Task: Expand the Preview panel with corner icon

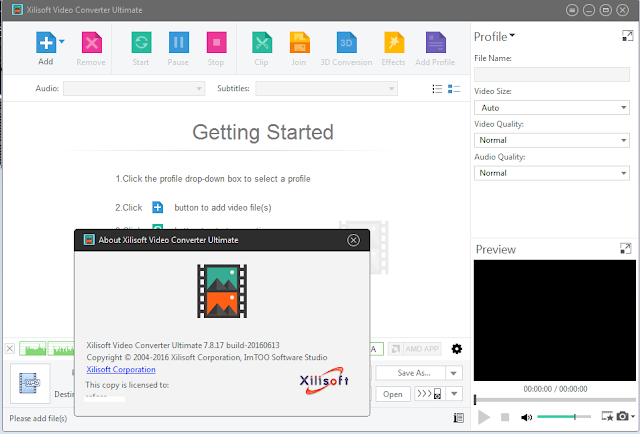Action: pyautogui.click(x=625, y=248)
